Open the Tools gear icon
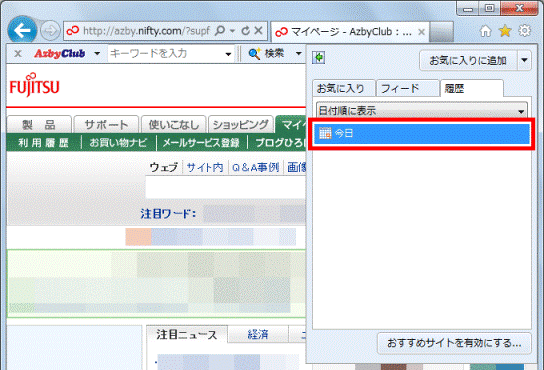 pyautogui.click(x=525, y=31)
